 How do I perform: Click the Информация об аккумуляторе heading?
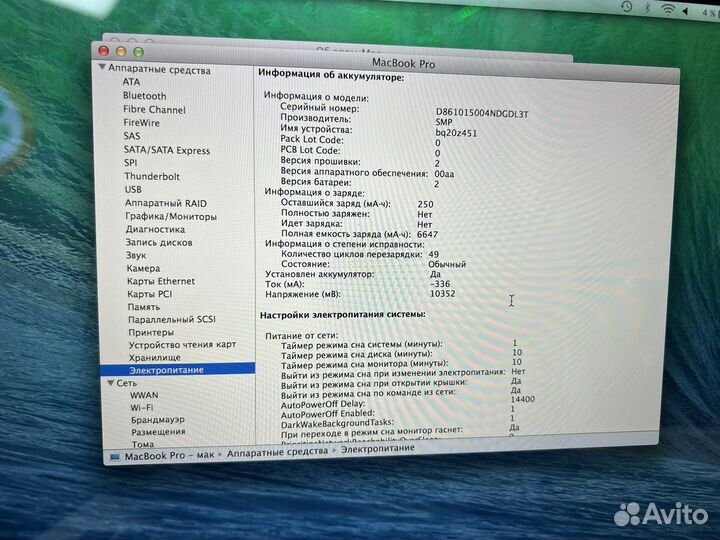click(331, 74)
